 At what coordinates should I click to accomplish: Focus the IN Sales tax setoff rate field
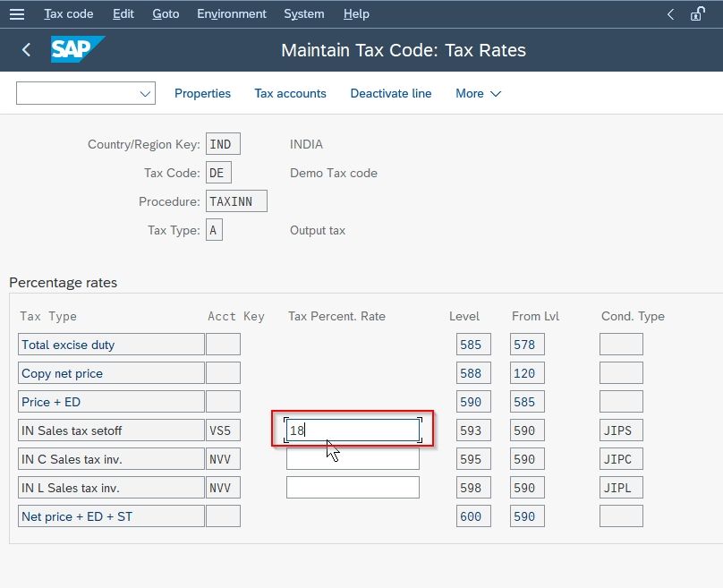(353, 430)
